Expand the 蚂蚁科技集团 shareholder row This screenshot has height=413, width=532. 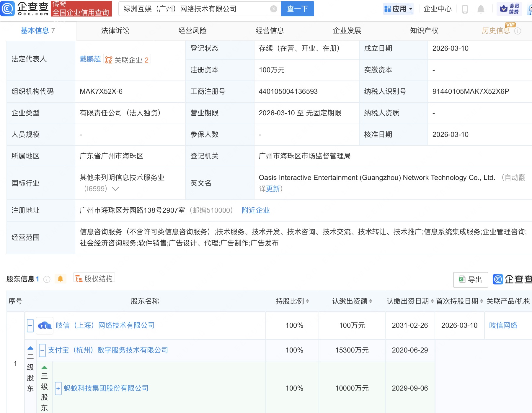click(58, 388)
